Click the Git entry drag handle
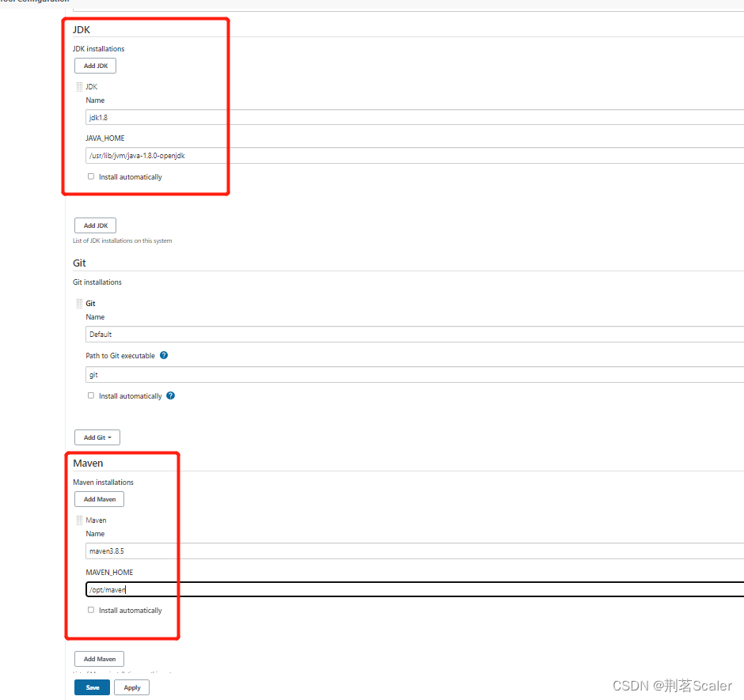The image size is (744, 700). pyautogui.click(x=79, y=304)
